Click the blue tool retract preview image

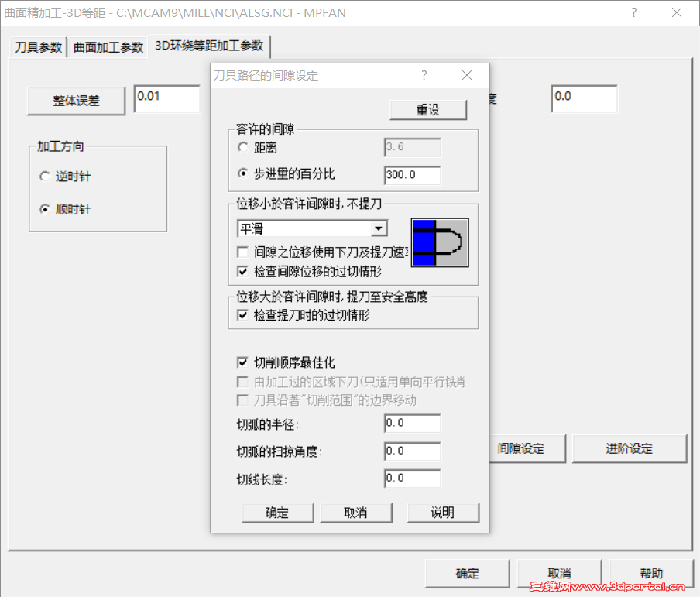point(440,242)
